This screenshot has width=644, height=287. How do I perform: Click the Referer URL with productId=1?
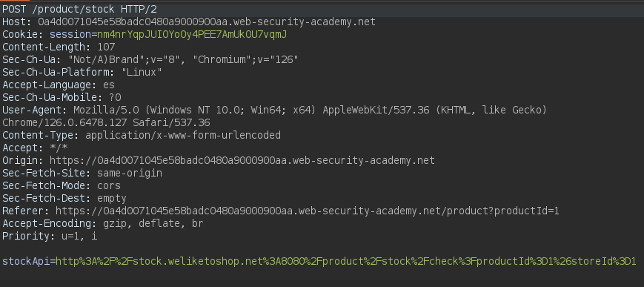click(308, 211)
